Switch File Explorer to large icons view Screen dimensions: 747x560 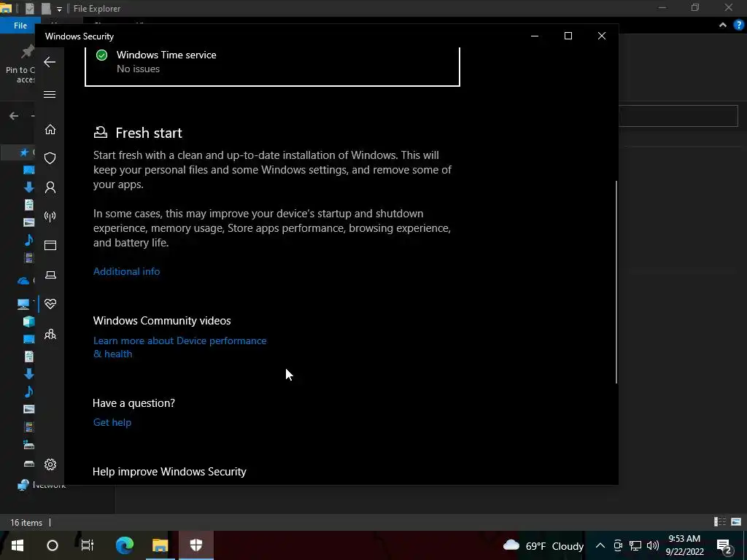coord(736,522)
